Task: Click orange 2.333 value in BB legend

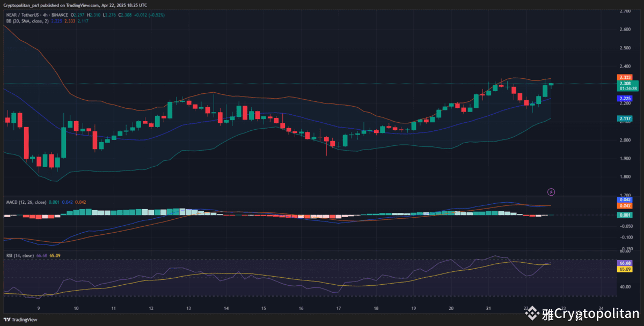Action: [x=69, y=21]
